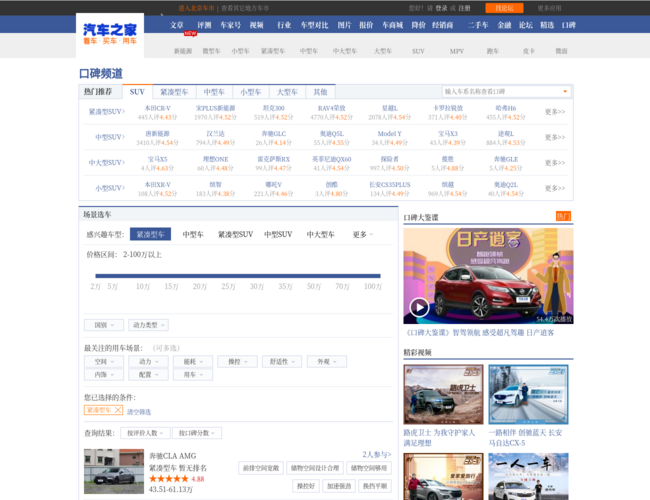Expand the 能耗 scenario dropdown

coord(193,362)
